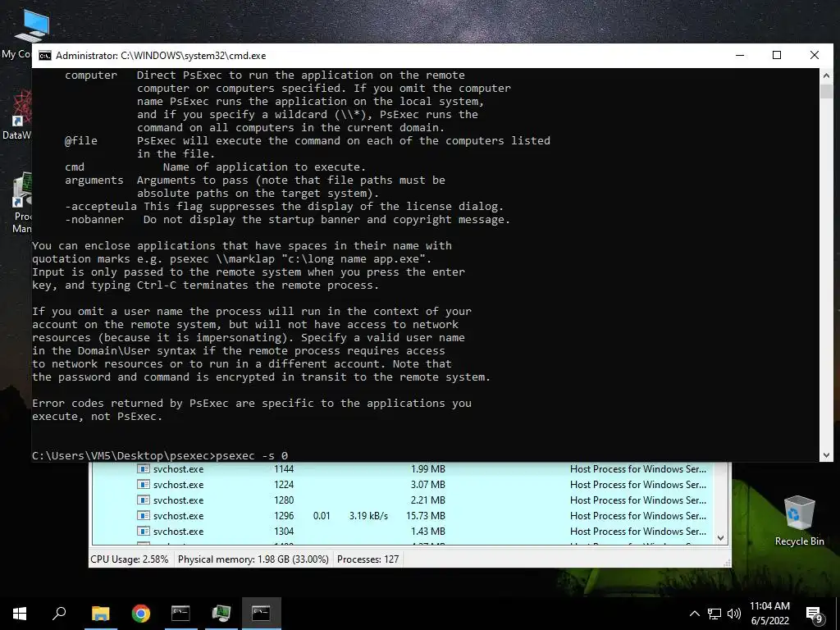Click the 3.19 kB/s I/O rate cell
This screenshot has height=630, width=840.
click(368, 515)
